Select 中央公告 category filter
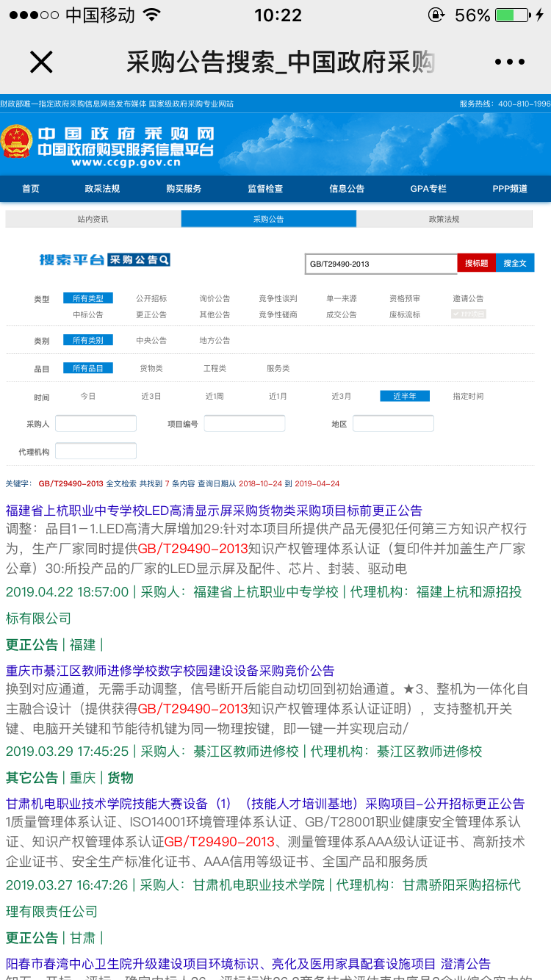This screenshot has width=551, height=980. tap(151, 340)
